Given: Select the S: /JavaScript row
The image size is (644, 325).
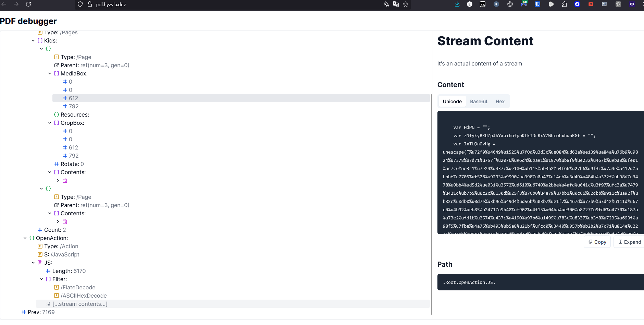Looking at the screenshot, I should pyautogui.click(x=233, y=254).
